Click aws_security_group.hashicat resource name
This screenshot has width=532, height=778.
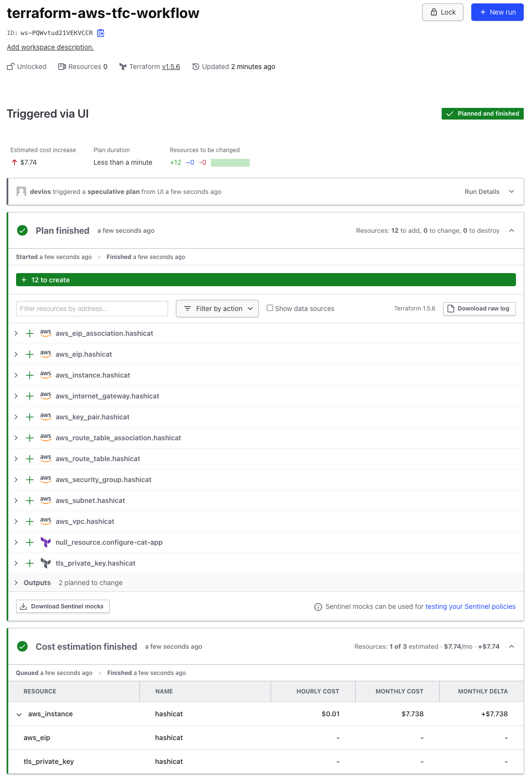pos(103,480)
